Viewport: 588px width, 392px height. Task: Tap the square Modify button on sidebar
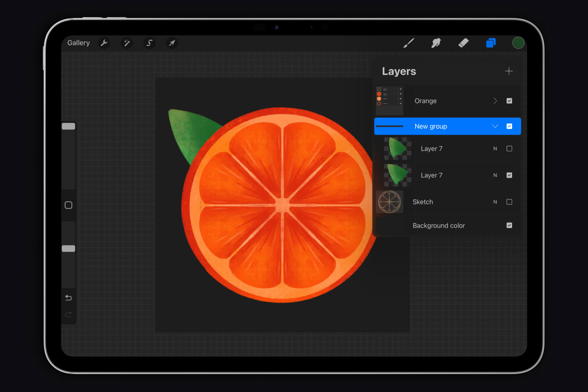coord(68,205)
